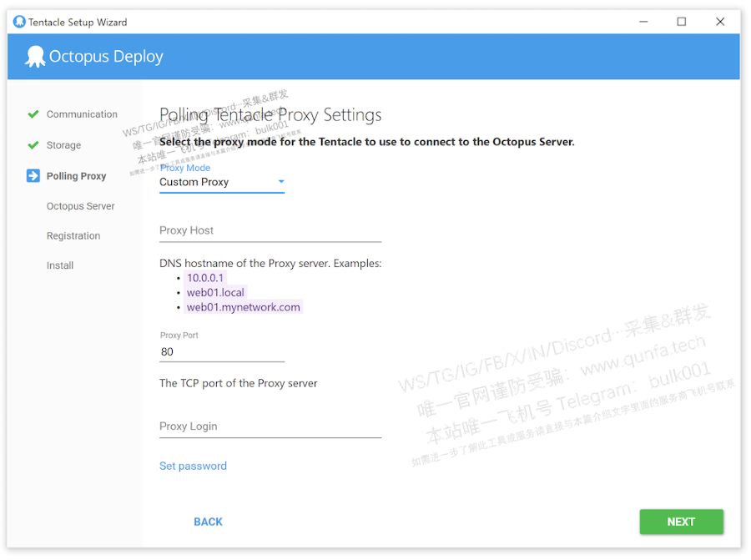Image resolution: width=751 pixels, height=560 pixels.
Task: Click the 'Select the proxy mode' instruction text
Action: click(x=367, y=142)
